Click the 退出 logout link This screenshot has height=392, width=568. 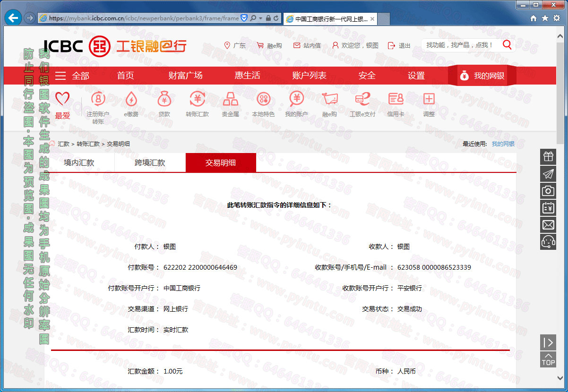point(399,46)
